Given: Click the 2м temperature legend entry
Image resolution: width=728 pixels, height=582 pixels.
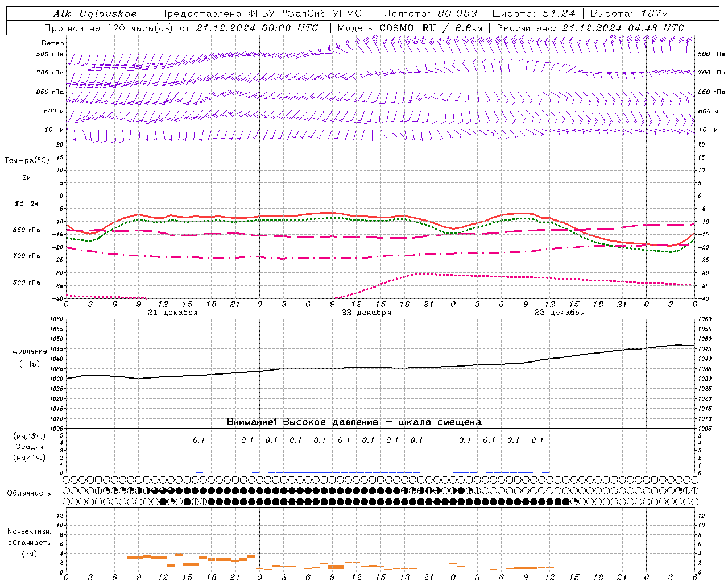Looking at the screenshot, I should tap(27, 178).
